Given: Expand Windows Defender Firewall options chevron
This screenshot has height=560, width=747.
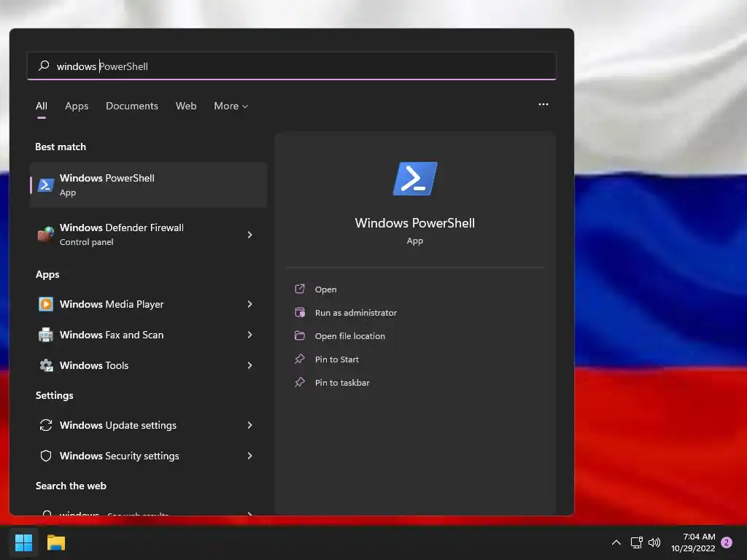Looking at the screenshot, I should click(x=249, y=234).
